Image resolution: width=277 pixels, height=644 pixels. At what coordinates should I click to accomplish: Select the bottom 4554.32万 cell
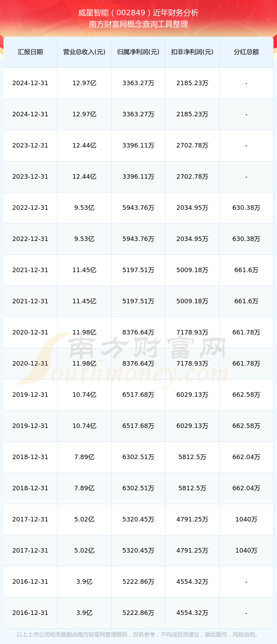pyautogui.click(x=192, y=613)
